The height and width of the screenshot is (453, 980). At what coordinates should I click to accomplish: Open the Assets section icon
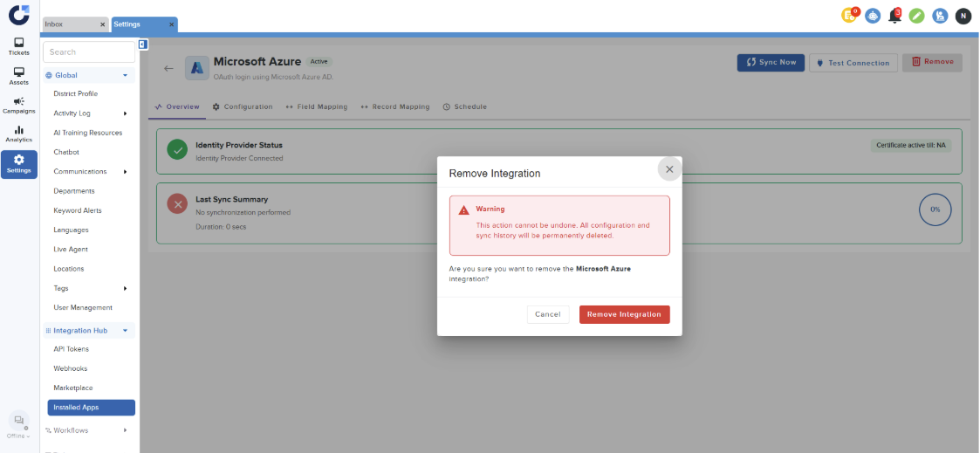coord(18,76)
